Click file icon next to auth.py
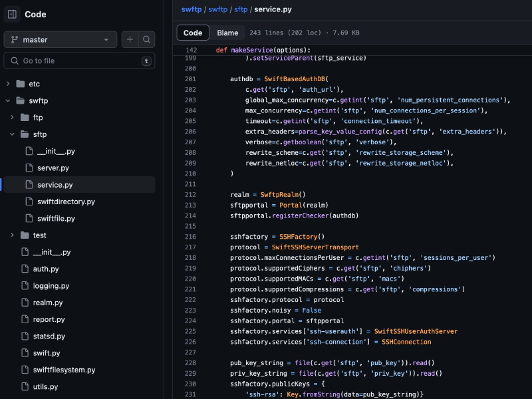 (25, 269)
